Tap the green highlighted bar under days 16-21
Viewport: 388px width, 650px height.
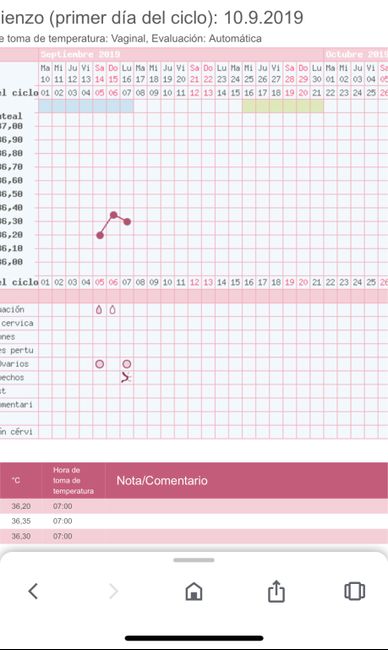[x=283, y=106]
